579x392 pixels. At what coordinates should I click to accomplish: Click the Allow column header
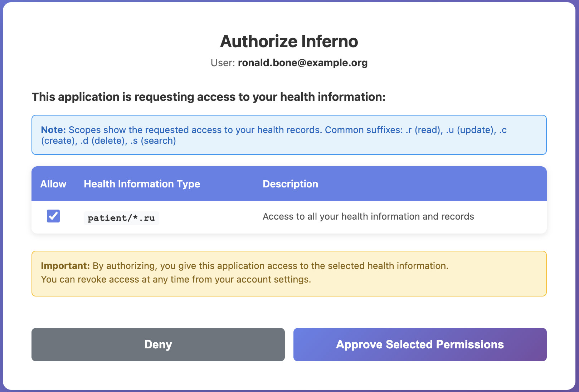click(53, 184)
